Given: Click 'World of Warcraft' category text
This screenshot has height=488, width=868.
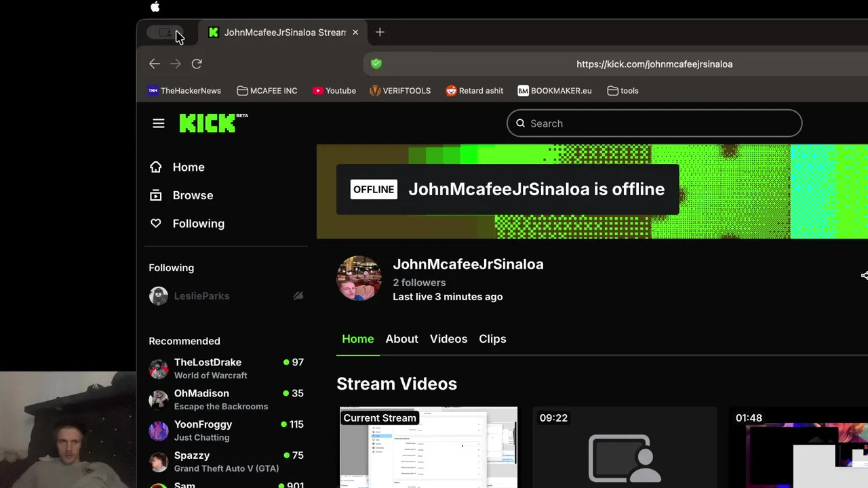Looking at the screenshot, I should pos(210,375).
